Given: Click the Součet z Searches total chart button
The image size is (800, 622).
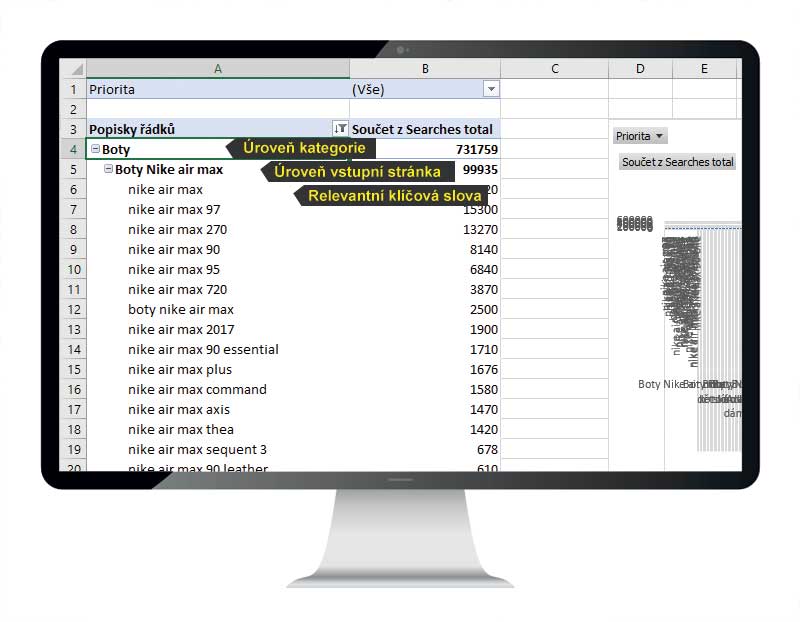Looking at the screenshot, I should click(x=677, y=162).
